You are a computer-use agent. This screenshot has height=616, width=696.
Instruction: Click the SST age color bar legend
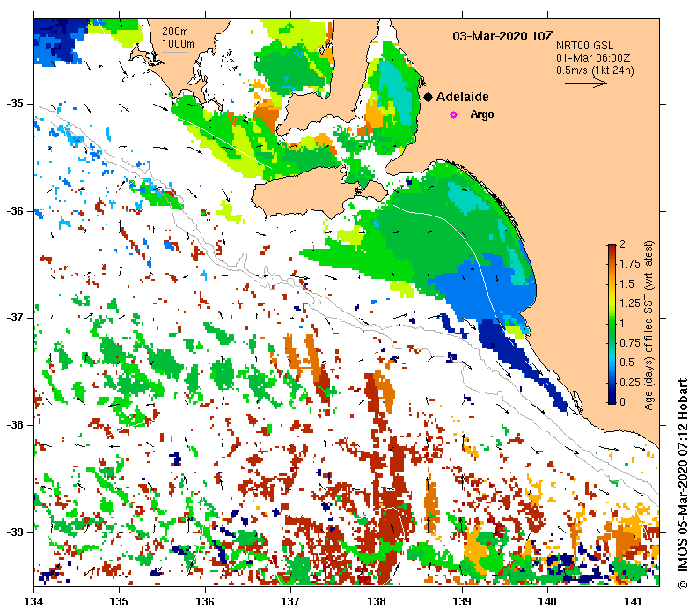tap(612, 324)
